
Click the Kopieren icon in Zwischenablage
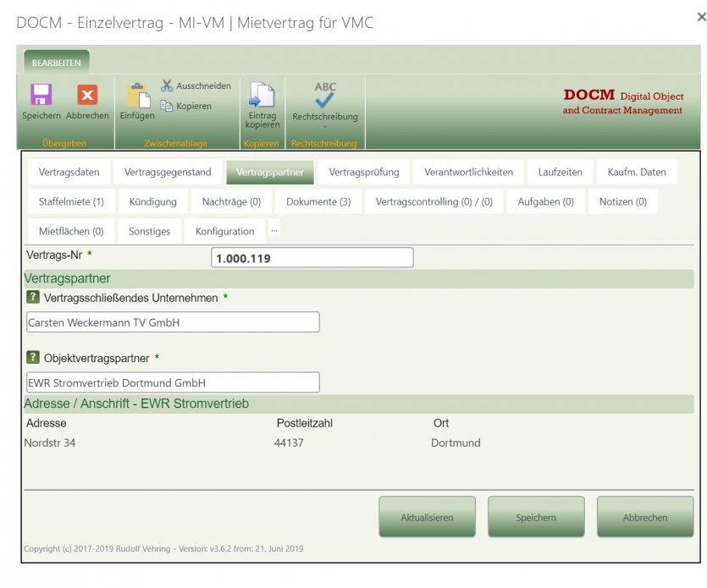point(167,106)
